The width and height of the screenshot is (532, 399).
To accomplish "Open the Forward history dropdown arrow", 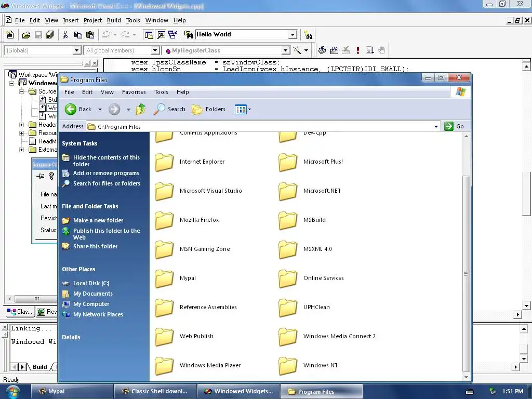I will coord(128,109).
